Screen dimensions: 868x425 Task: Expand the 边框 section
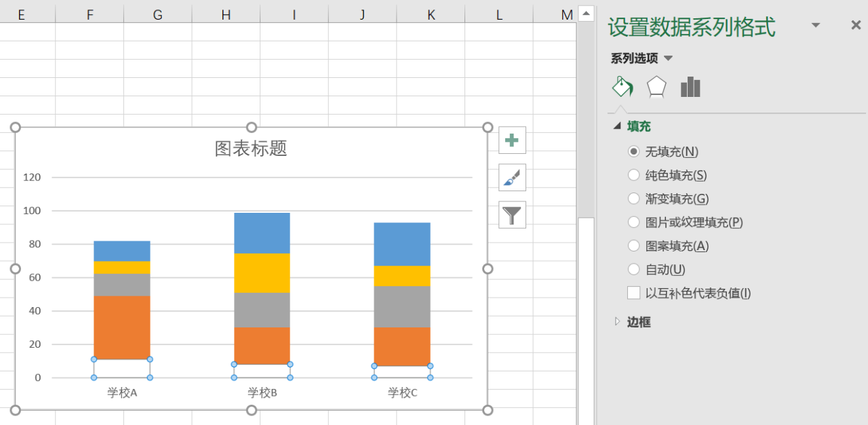[617, 321]
